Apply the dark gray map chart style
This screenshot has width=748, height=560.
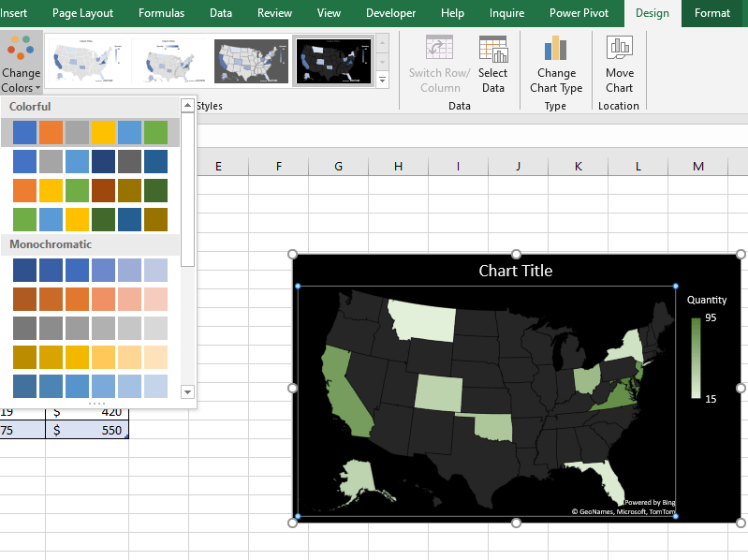tap(251, 62)
